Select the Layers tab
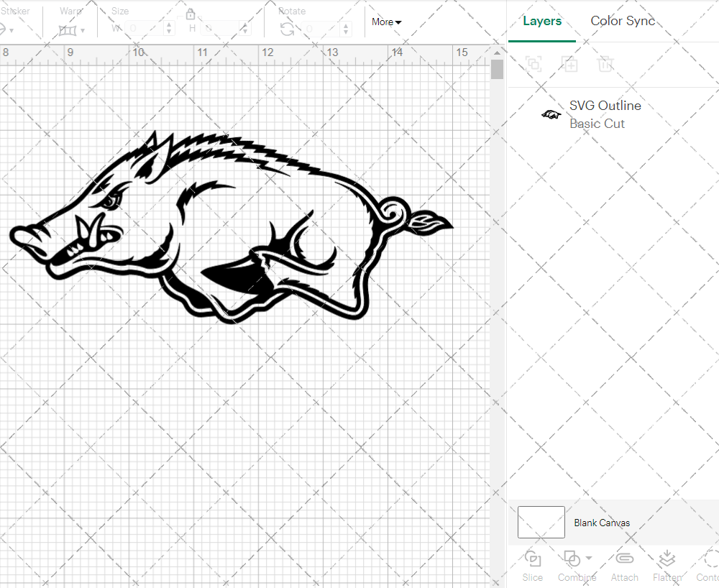Screen dimensions: 719x588 click(x=542, y=21)
